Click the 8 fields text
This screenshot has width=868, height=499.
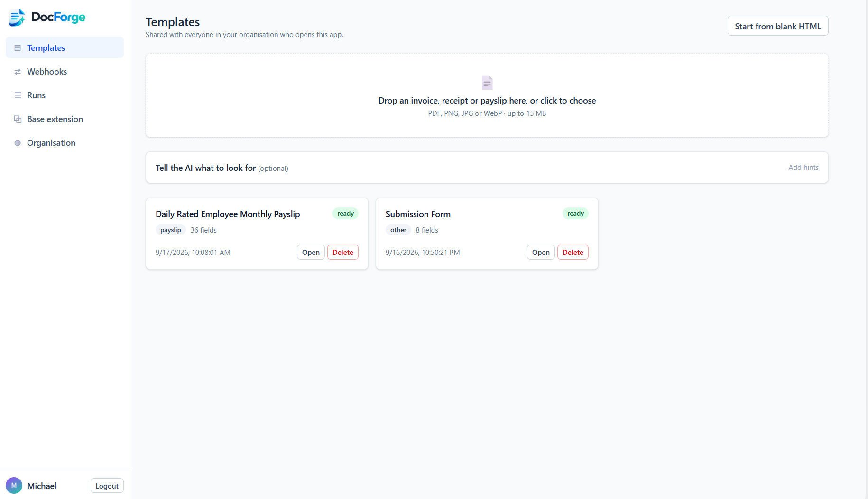click(x=427, y=230)
